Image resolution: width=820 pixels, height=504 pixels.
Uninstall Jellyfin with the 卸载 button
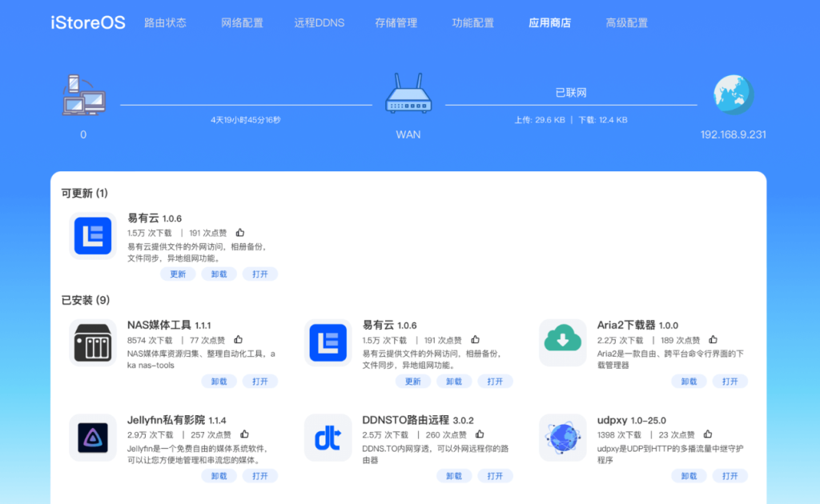tap(219, 475)
